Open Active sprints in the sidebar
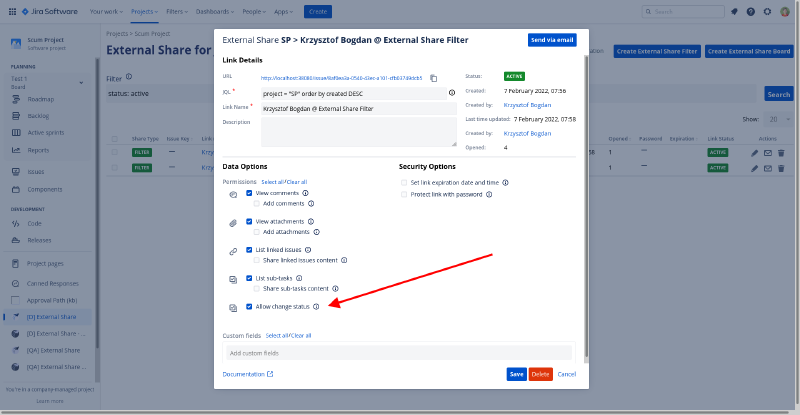This screenshot has width=800, height=415. [x=47, y=133]
